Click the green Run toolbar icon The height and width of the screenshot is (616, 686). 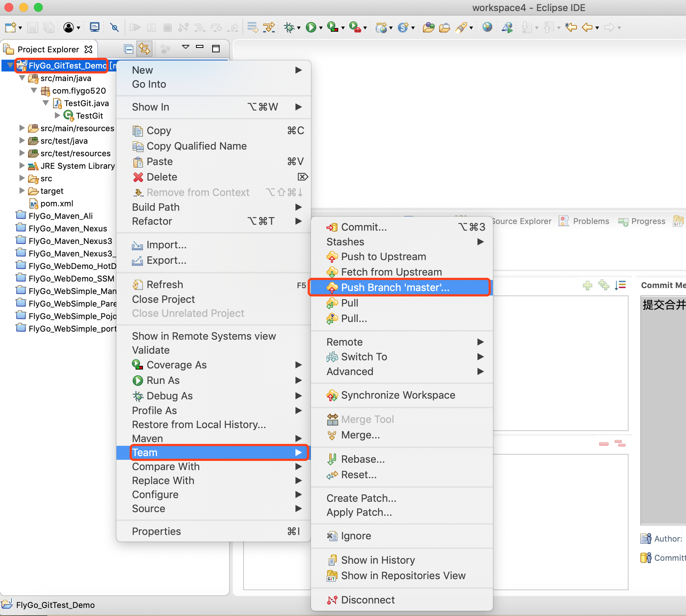pyautogui.click(x=311, y=27)
